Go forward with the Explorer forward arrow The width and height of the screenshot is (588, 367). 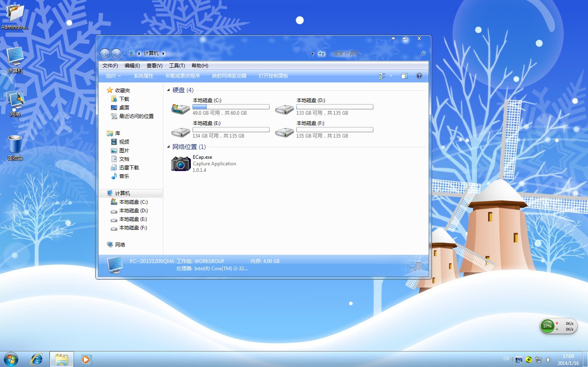pyautogui.click(x=116, y=53)
